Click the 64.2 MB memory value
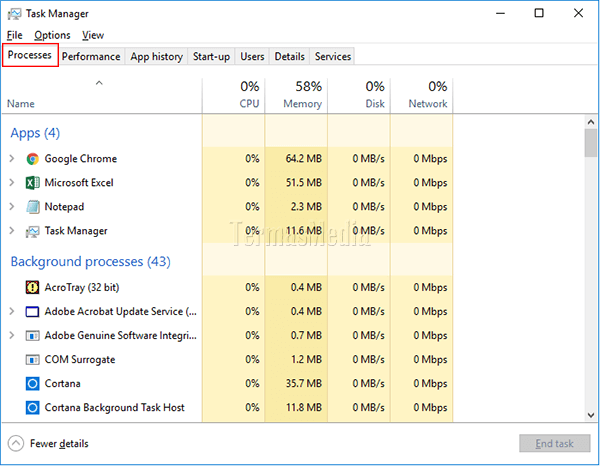600x466 pixels. [303, 158]
